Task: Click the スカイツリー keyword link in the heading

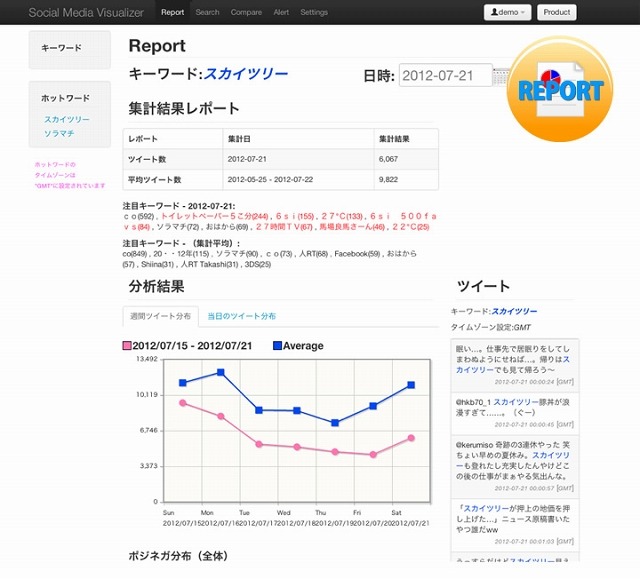Action: pos(245,74)
